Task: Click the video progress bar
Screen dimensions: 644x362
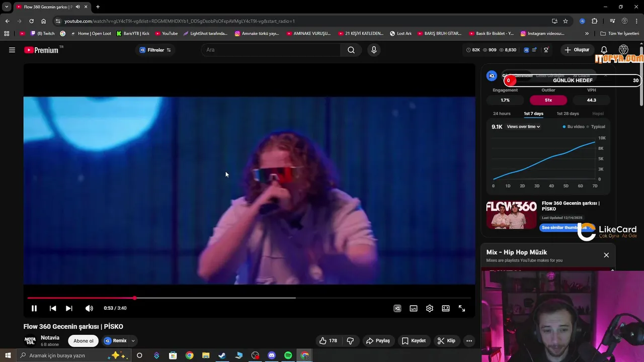Action: [x=249, y=298]
